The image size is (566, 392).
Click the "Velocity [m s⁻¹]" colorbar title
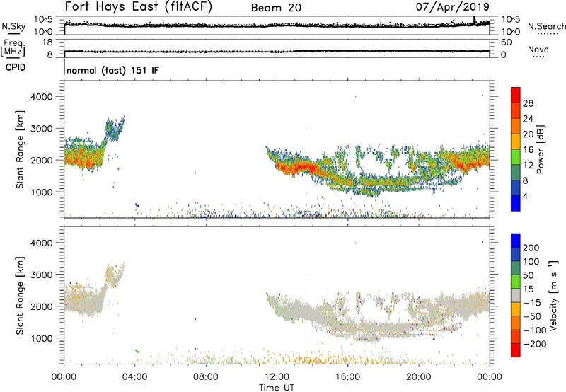coord(553,295)
